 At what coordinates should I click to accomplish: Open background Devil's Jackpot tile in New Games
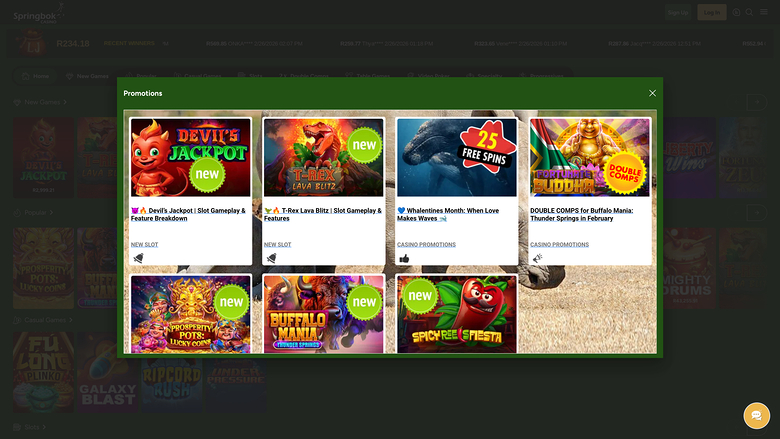pyautogui.click(x=43, y=158)
